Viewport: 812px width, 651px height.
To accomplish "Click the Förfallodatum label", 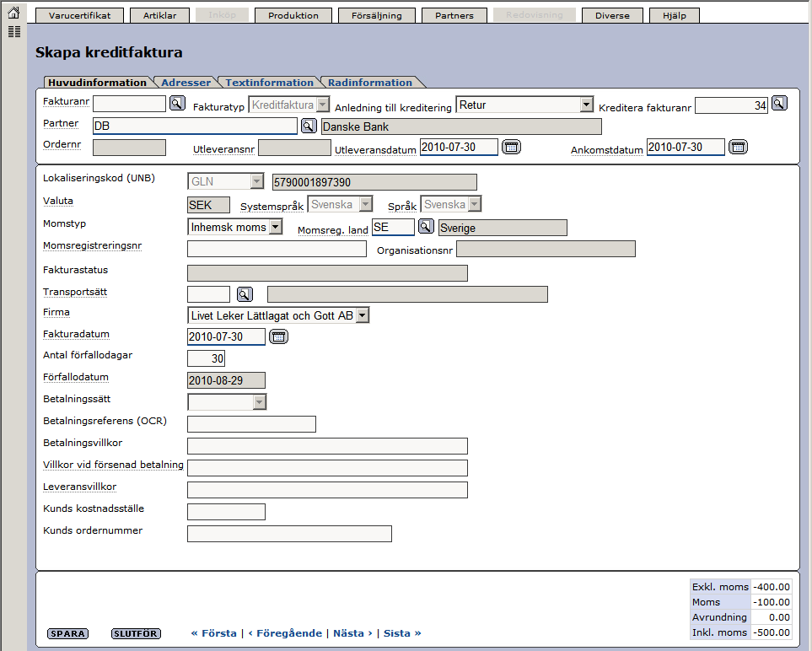I will 76,377.
